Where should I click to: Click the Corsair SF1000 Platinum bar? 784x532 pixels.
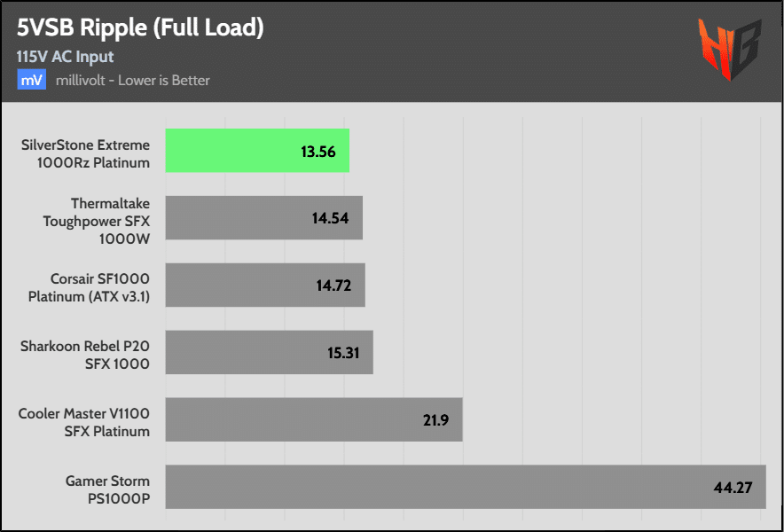(x=265, y=285)
